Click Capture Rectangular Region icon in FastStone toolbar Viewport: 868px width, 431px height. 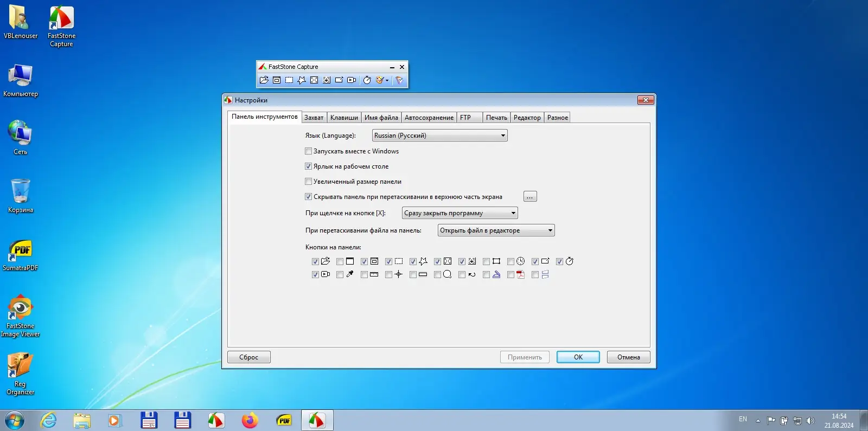[x=289, y=80]
